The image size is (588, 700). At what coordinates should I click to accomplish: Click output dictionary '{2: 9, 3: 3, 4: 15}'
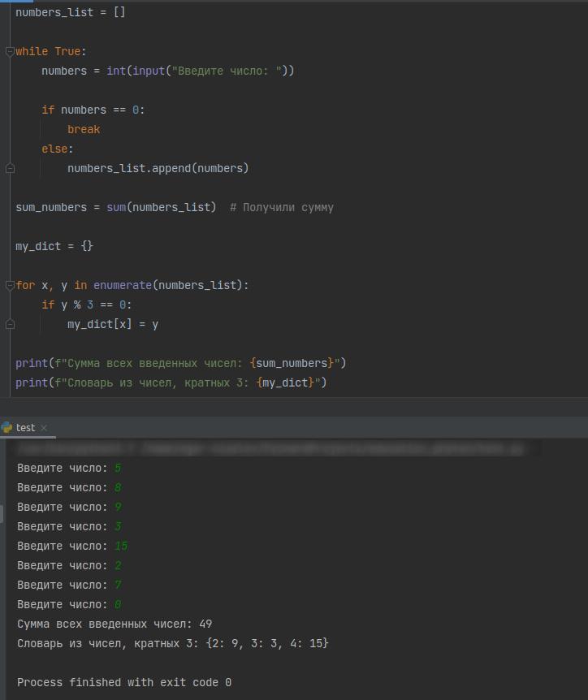click(267, 643)
